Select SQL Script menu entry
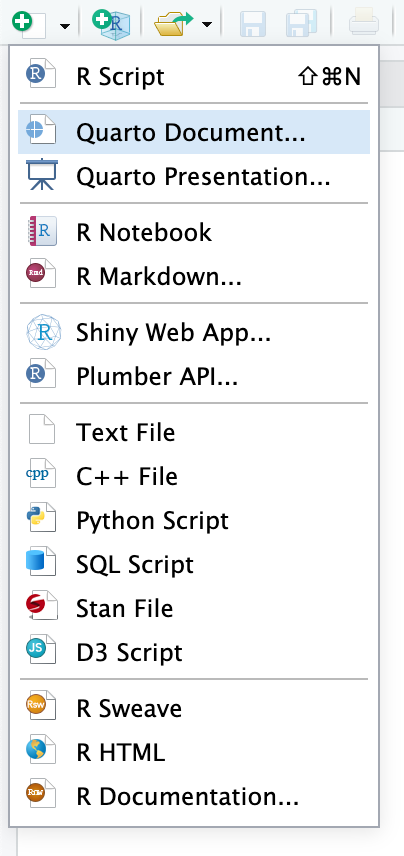The height and width of the screenshot is (856, 404). 194,564
